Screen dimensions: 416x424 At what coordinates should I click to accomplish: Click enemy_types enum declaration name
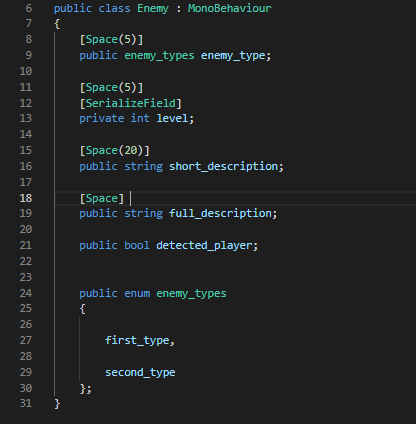(191, 294)
